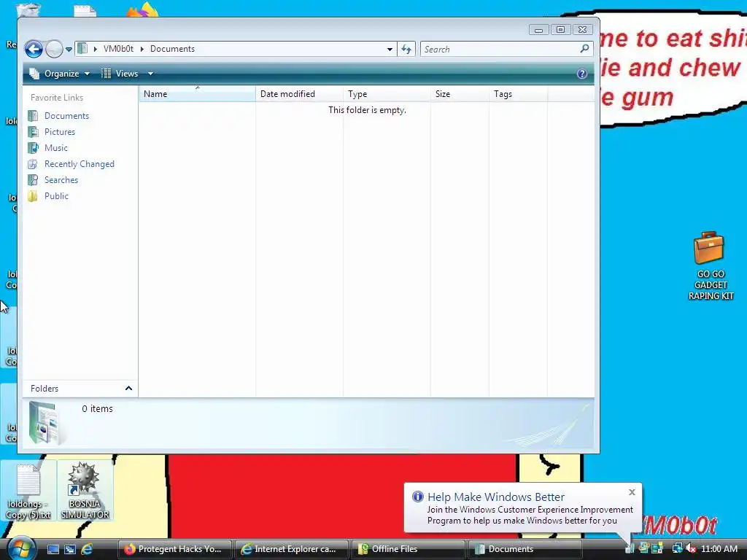Viewport: 747px width, 560px height.
Task: Select GO GO GADGET desktop briefcase icon
Action: pyautogui.click(x=710, y=265)
